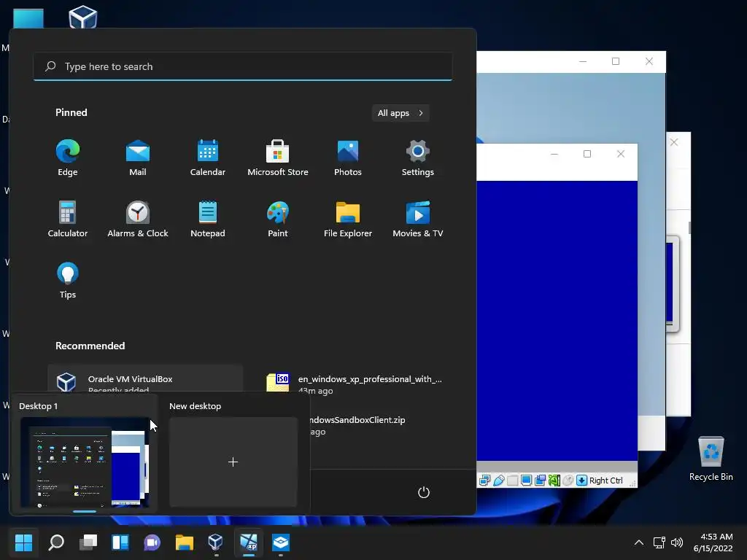Open recommended Oracle VM VirtualBox
This screenshot has width=747, height=560.
(145, 379)
